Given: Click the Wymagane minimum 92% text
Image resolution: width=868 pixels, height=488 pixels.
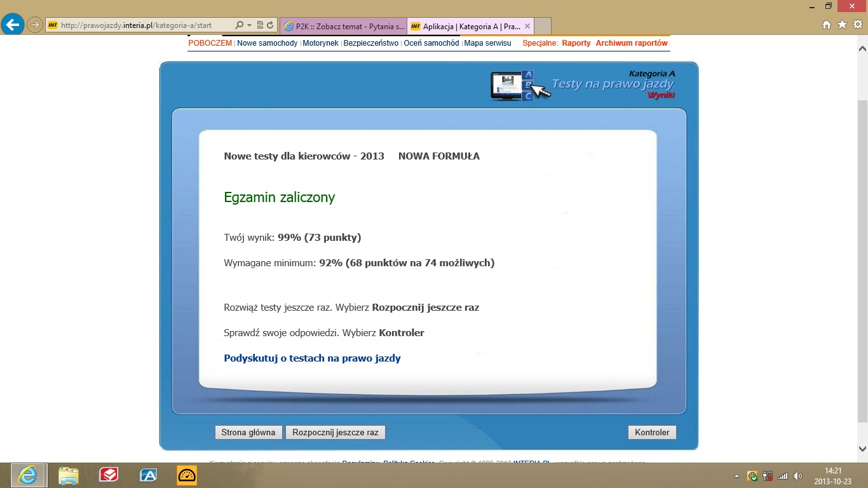Looking at the screenshot, I should pyautogui.click(x=359, y=263).
